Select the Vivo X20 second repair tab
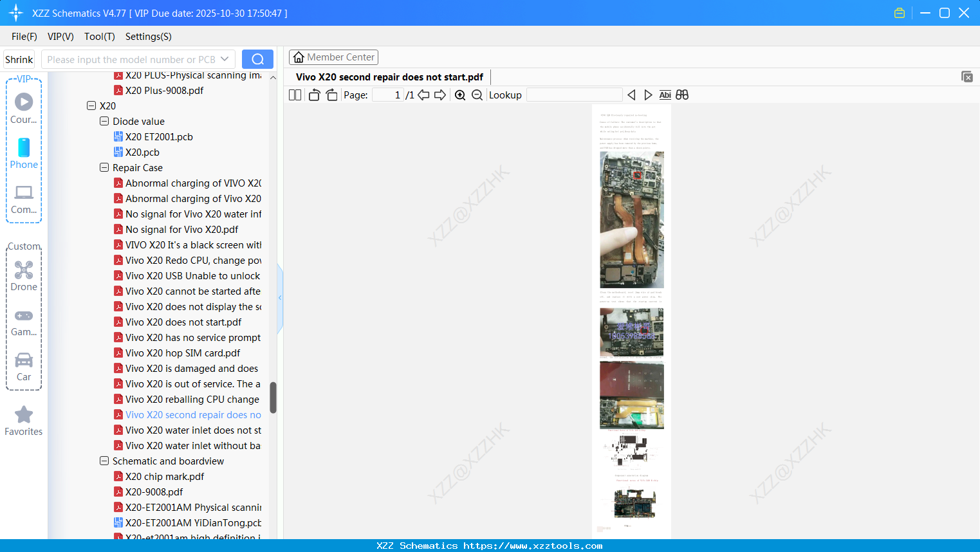 tap(389, 77)
